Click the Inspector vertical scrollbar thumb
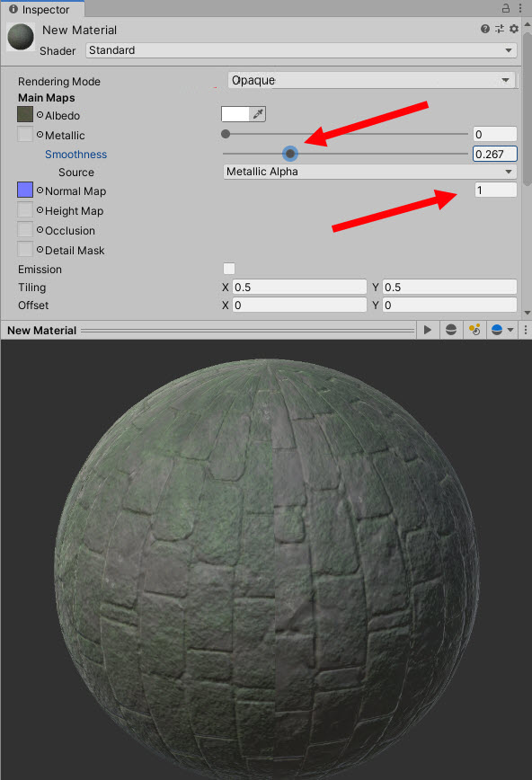532x780 pixels. [527, 108]
